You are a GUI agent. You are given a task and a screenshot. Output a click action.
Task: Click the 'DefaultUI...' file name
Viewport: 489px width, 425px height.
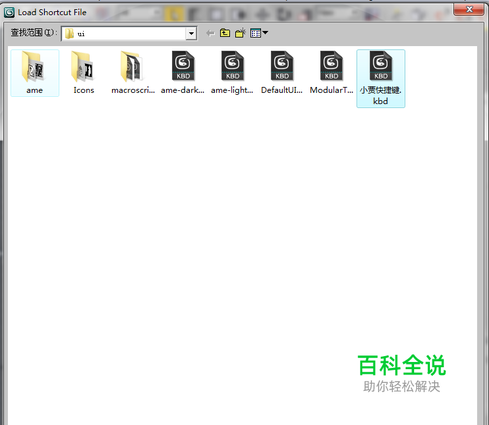point(282,90)
